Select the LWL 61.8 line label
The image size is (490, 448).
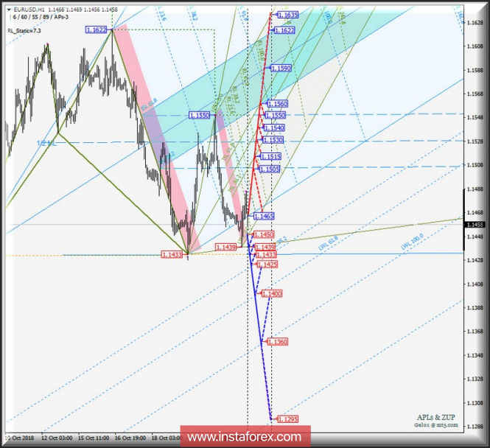click(328, 244)
